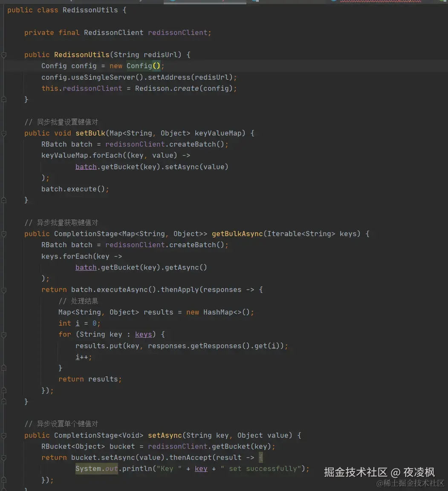Click underlined key in println statement

[x=201, y=469]
